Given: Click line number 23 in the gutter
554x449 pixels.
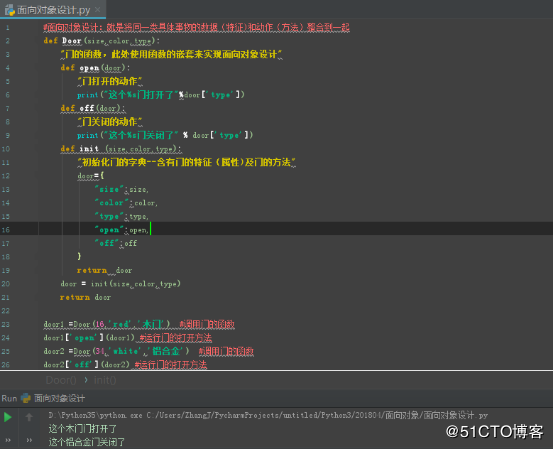Looking at the screenshot, I should pos(6,324).
